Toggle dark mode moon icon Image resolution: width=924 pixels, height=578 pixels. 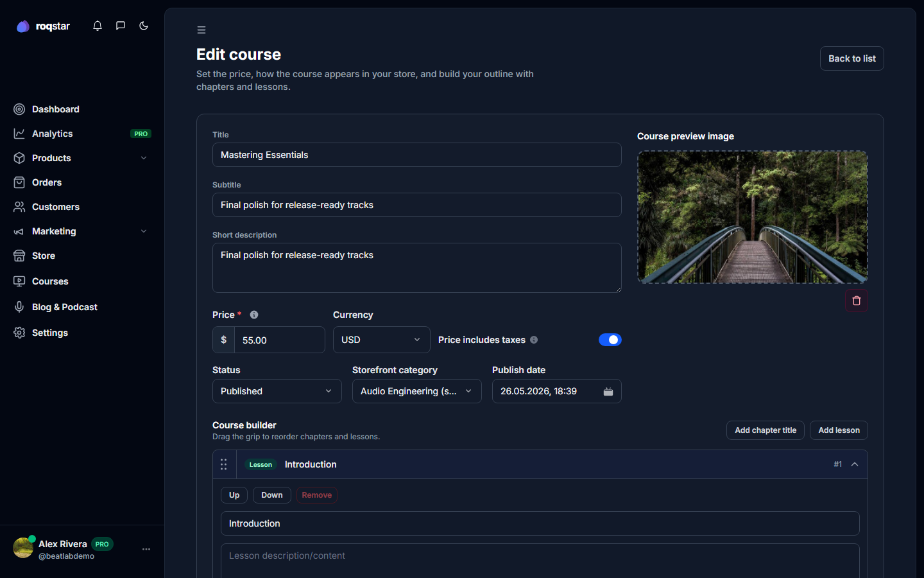click(x=144, y=26)
